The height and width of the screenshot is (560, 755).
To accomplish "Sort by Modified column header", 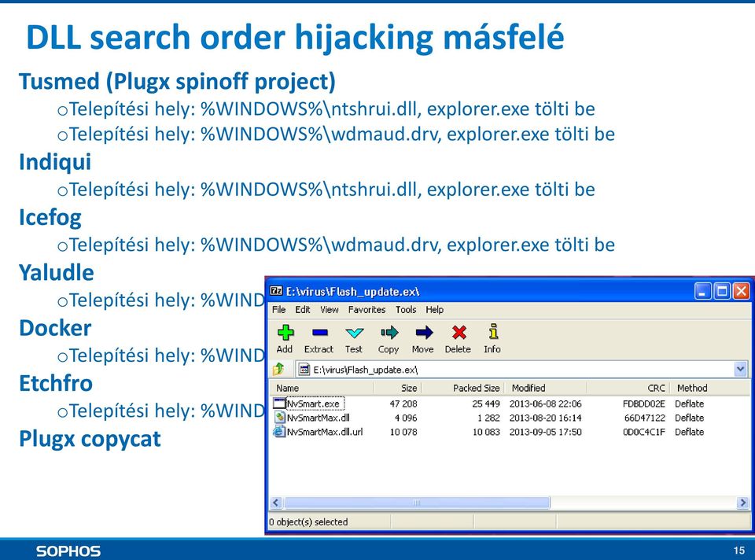I will 546,388.
